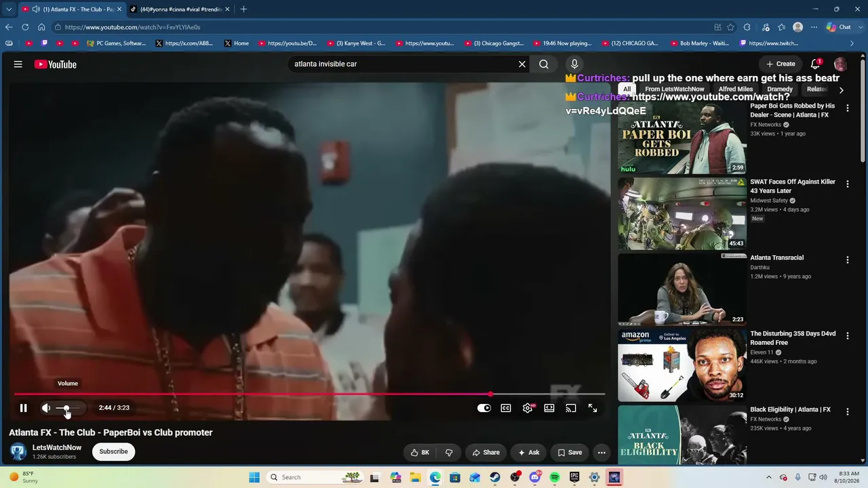Save the video to a playlist
868x488 pixels.
click(570, 453)
